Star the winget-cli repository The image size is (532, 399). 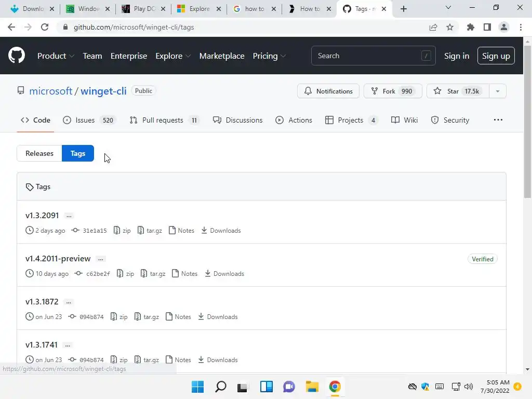coord(458,91)
